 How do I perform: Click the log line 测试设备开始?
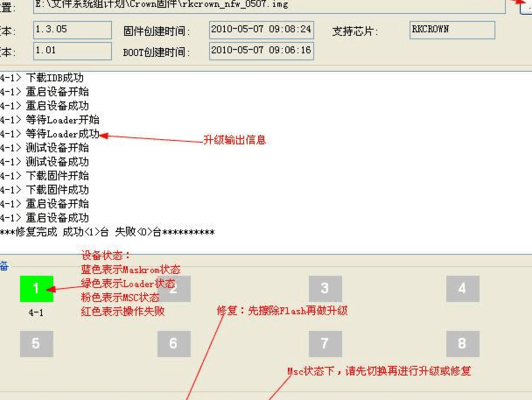pos(44,148)
